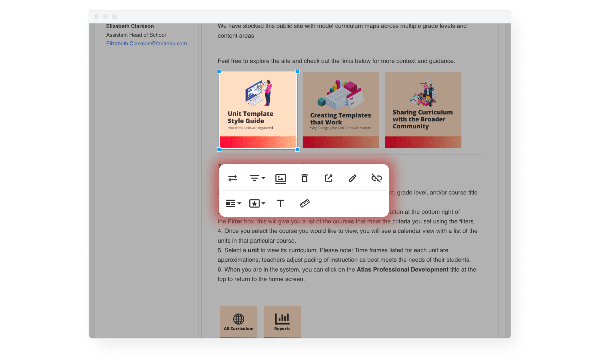This screenshot has height=364, width=600.
Task: Click the Open Link icon
Action: 328,178
